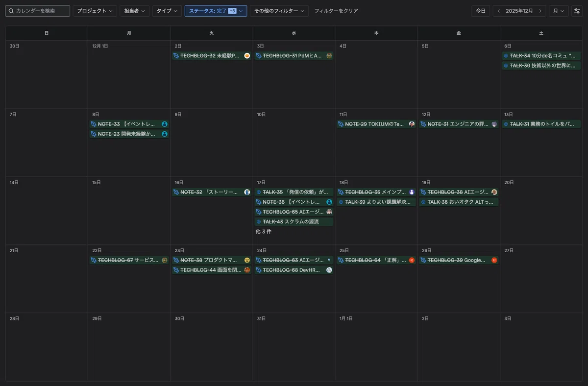Select the 10日 day cell date

coord(261,114)
